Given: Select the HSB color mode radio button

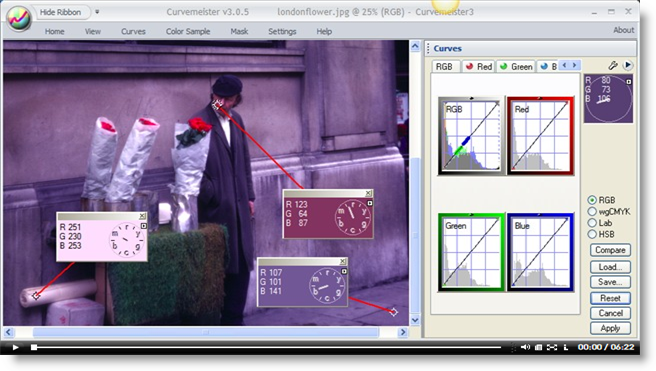Looking at the screenshot, I should click(592, 234).
